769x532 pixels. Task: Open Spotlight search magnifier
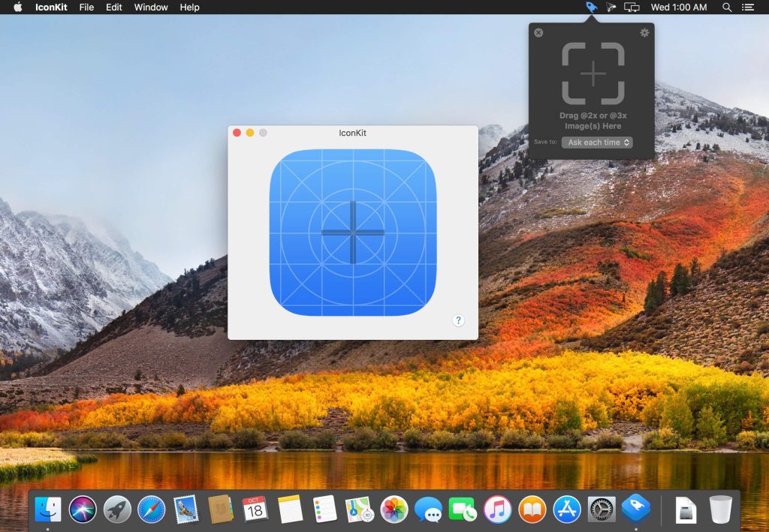coord(726,8)
